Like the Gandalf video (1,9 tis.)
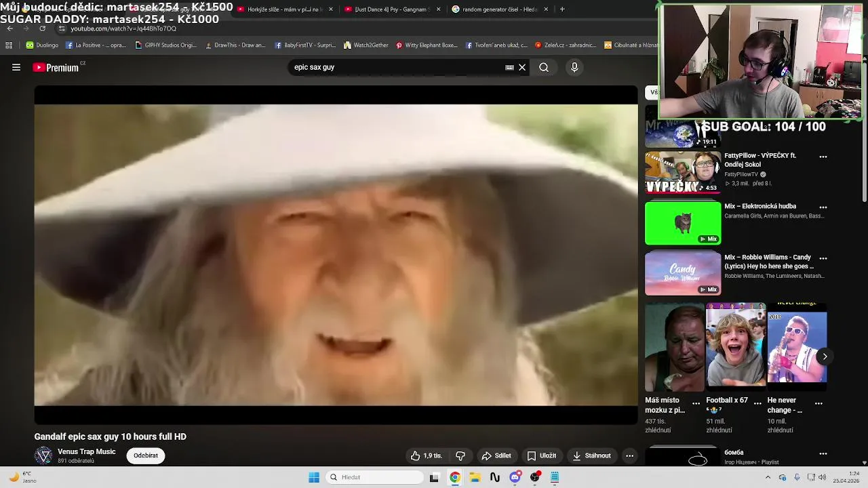868x488 pixels. coord(426,455)
